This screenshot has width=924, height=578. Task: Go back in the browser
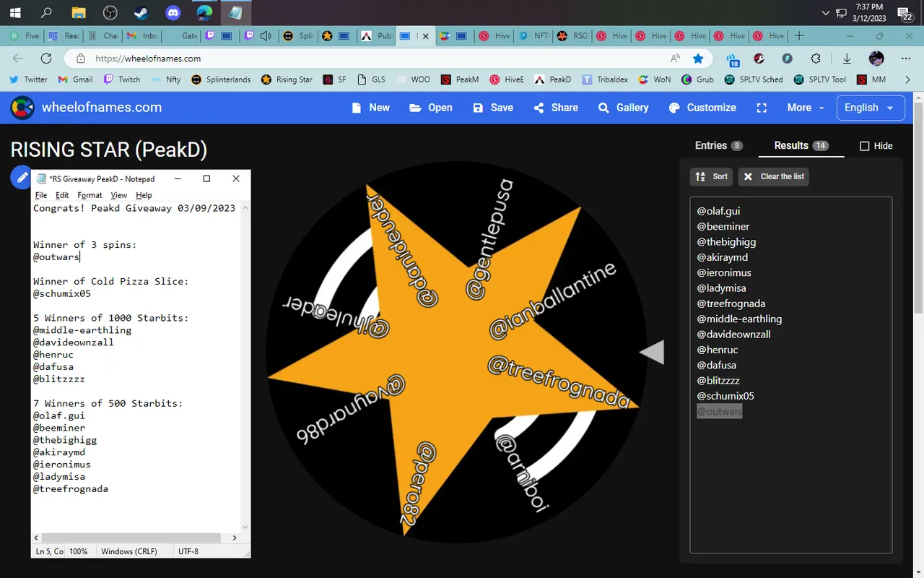coord(18,59)
